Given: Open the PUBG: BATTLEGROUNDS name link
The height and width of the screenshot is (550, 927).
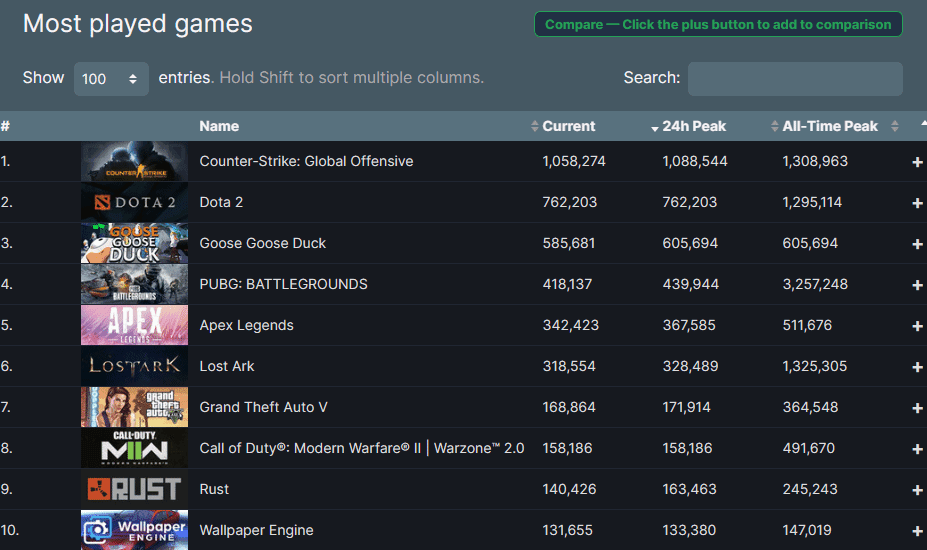Looking at the screenshot, I should pos(283,284).
